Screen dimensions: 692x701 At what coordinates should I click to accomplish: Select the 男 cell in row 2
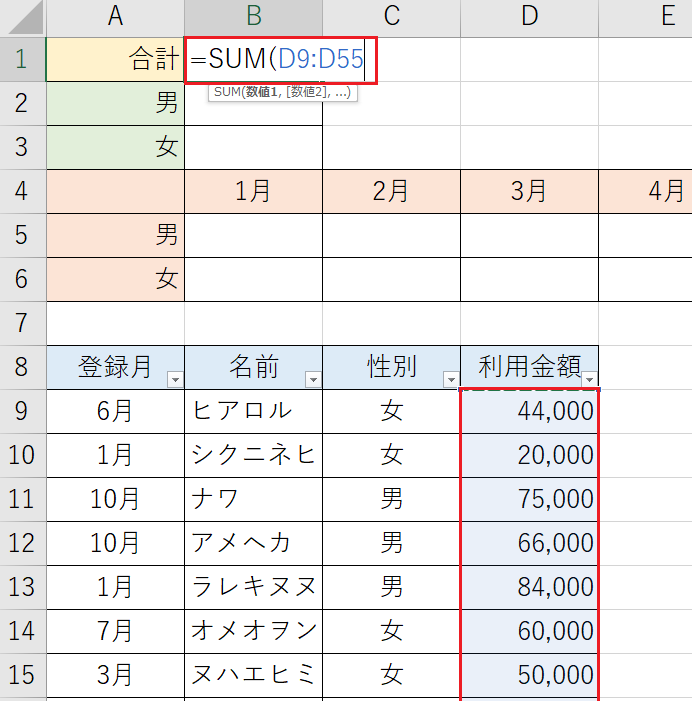click(x=115, y=103)
